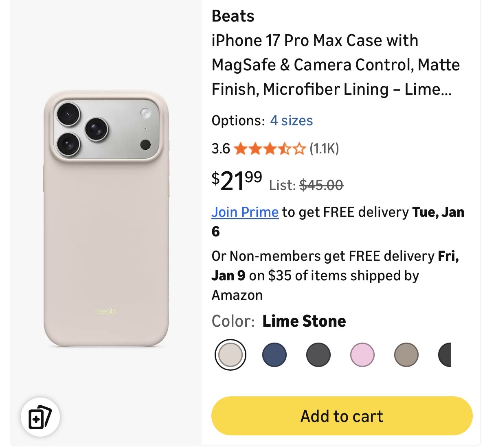
Task: Expand the 4 sizes options
Action: coord(292,121)
